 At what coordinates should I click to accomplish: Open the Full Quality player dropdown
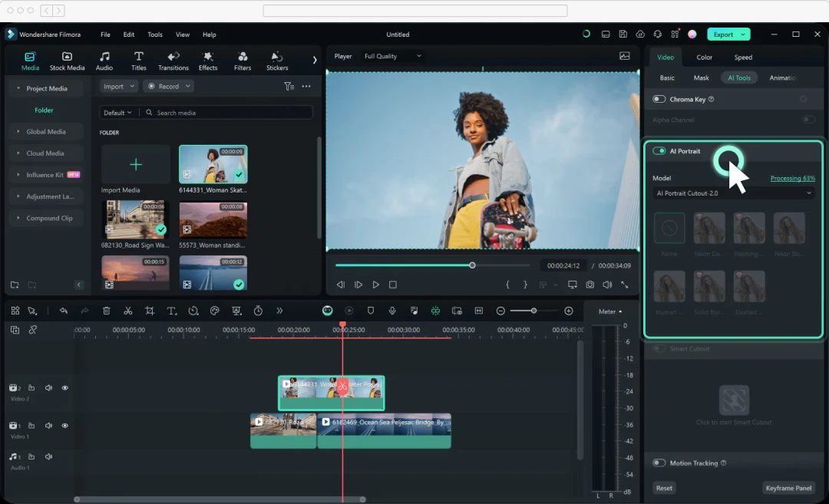click(x=392, y=56)
